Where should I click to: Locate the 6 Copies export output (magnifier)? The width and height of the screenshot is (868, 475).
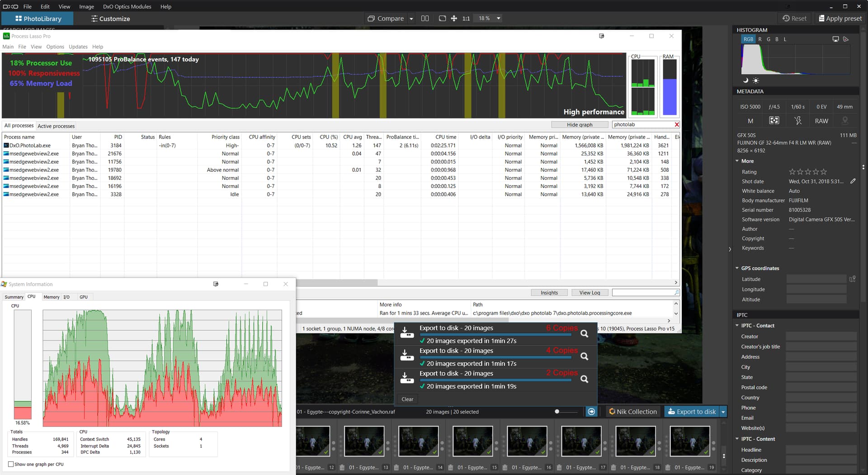(584, 334)
